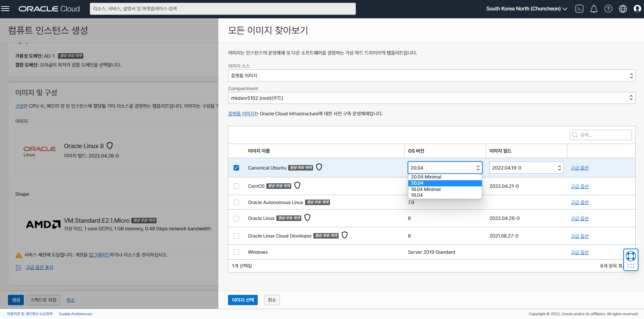Focus the top resource search field
This screenshot has height=319, width=644.
pos(223,9)
